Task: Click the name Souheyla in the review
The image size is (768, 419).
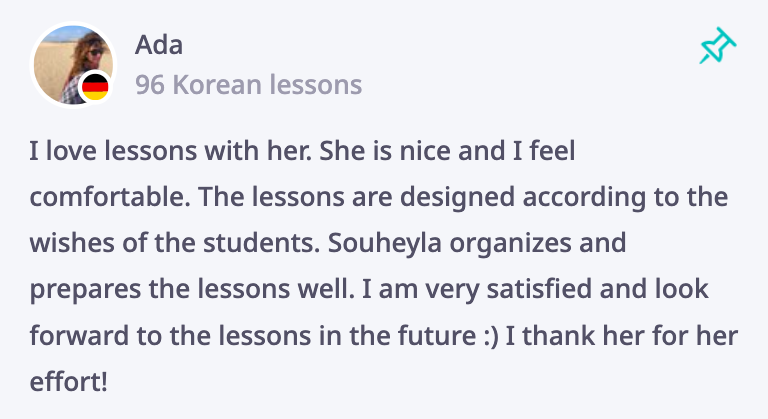Action: pyautogui.click(x=384, y=244)
